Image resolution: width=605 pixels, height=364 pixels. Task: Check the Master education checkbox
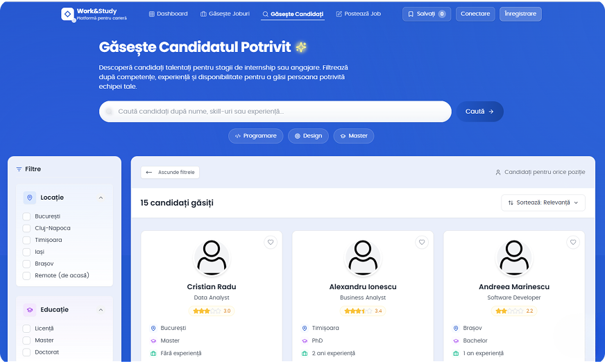point(26,340)
